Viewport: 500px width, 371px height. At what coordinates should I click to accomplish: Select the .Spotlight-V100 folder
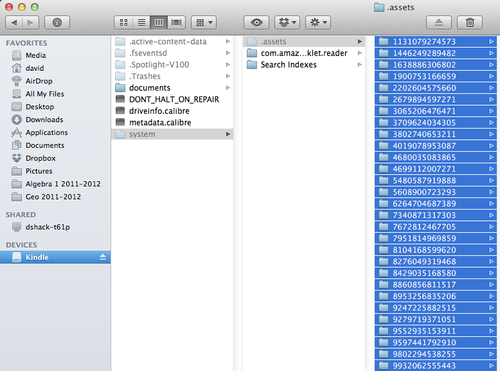(x=172, y=65)
